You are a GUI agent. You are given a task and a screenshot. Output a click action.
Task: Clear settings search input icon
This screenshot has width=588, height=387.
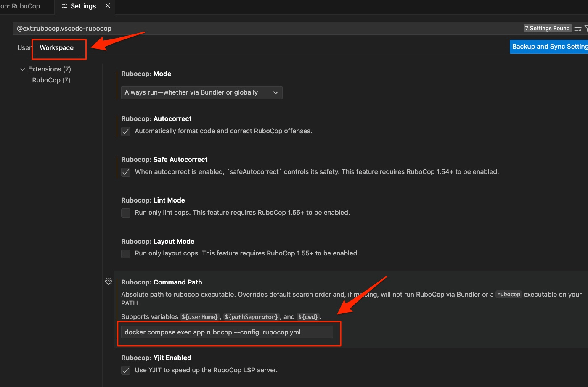[578, 28]
